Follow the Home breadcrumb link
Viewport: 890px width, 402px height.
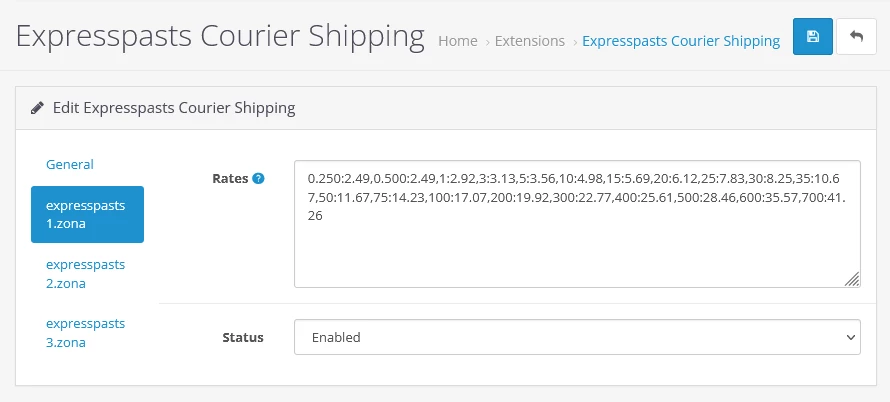click(x=458, y=41)
